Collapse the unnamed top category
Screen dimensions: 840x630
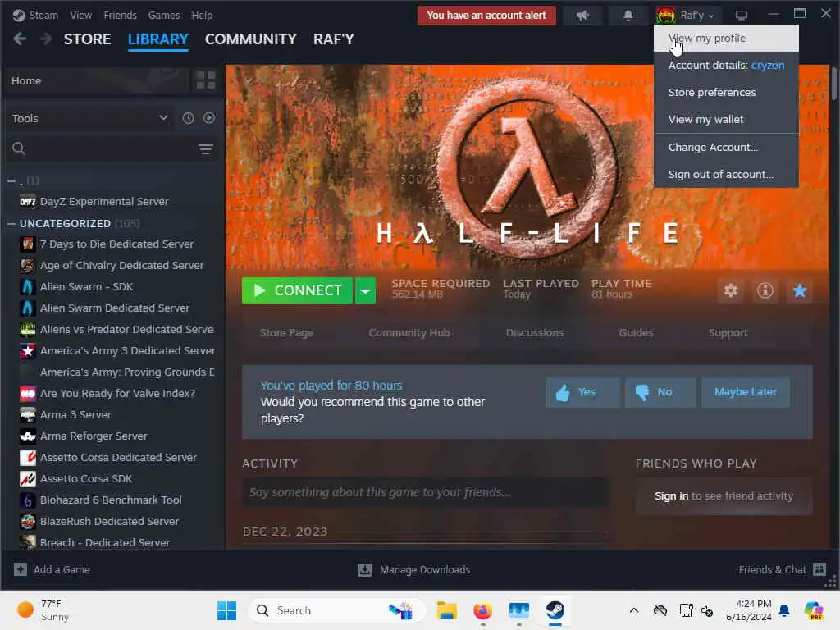click(11, 181)
